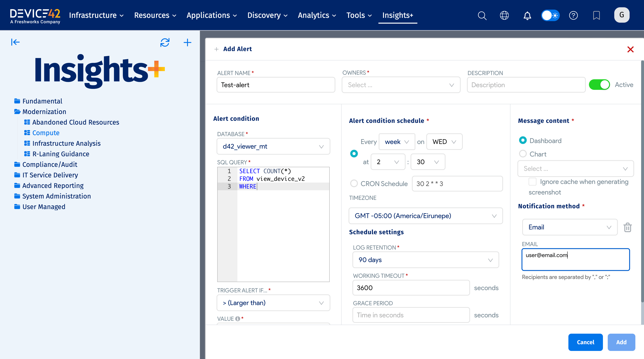Open the help question mark icon
The image size is (644, 359).
pos(573,16)
